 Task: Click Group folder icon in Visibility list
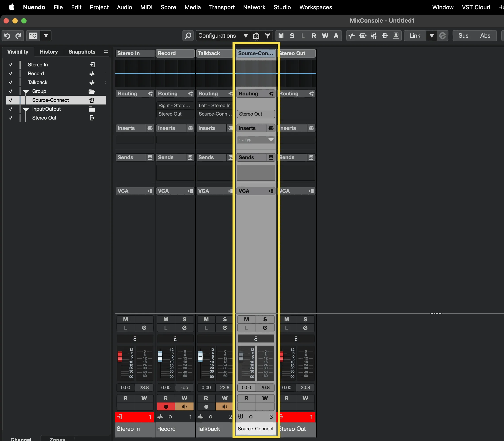click(x=92, y=92)
